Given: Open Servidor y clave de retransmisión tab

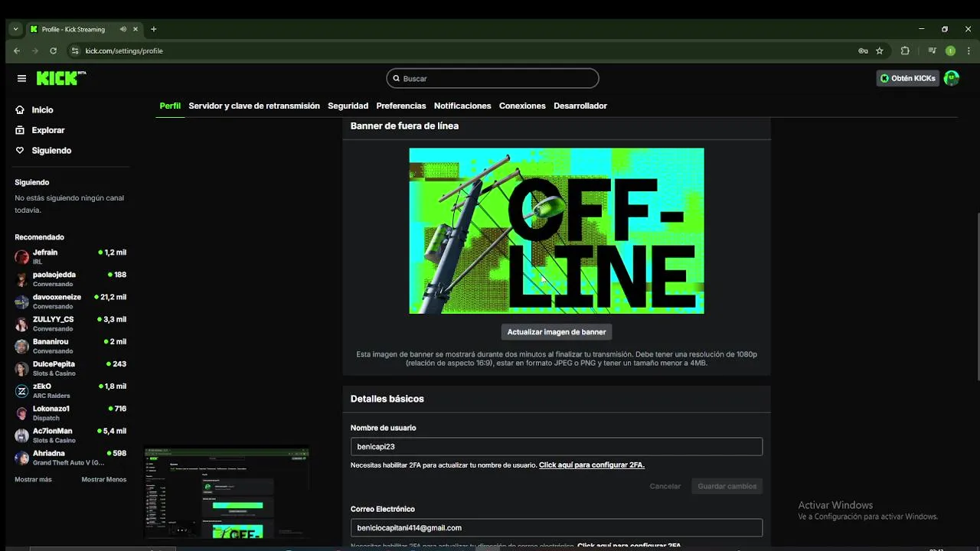Looking at the screenshot, I should point(254,106).
